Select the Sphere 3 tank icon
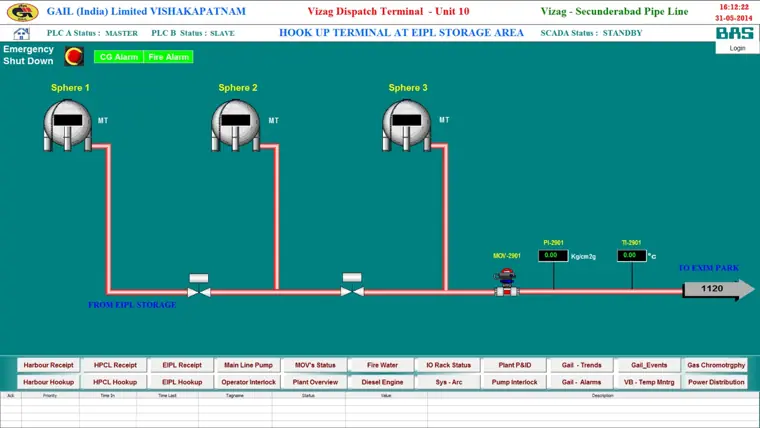760x428 pixels. click(407, 125)
